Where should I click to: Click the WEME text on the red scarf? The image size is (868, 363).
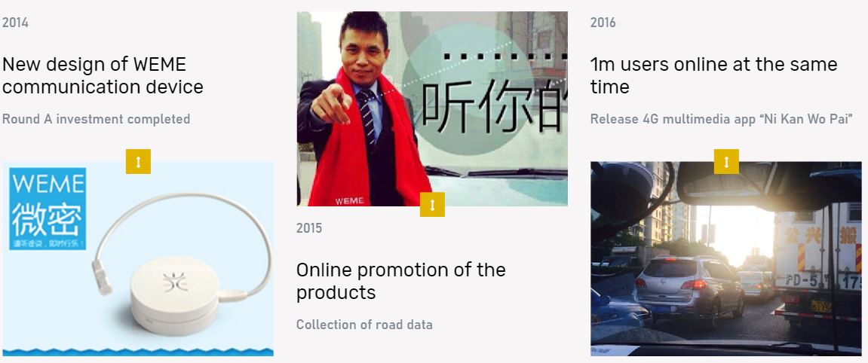click(x=349, y=201)
